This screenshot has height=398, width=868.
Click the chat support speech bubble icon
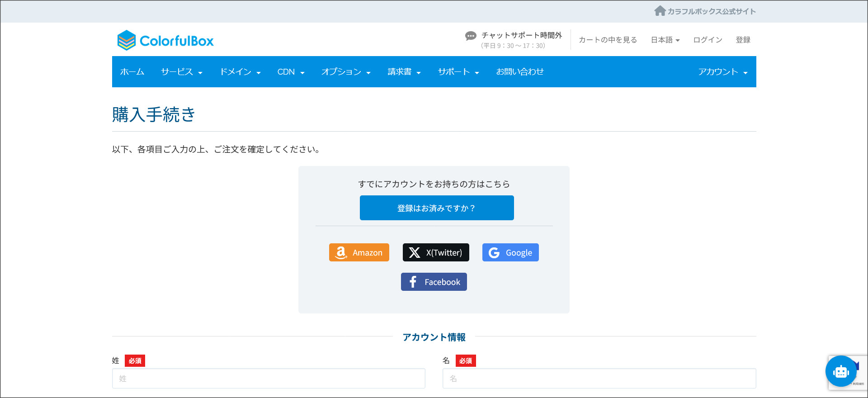[x=471, y=36]
